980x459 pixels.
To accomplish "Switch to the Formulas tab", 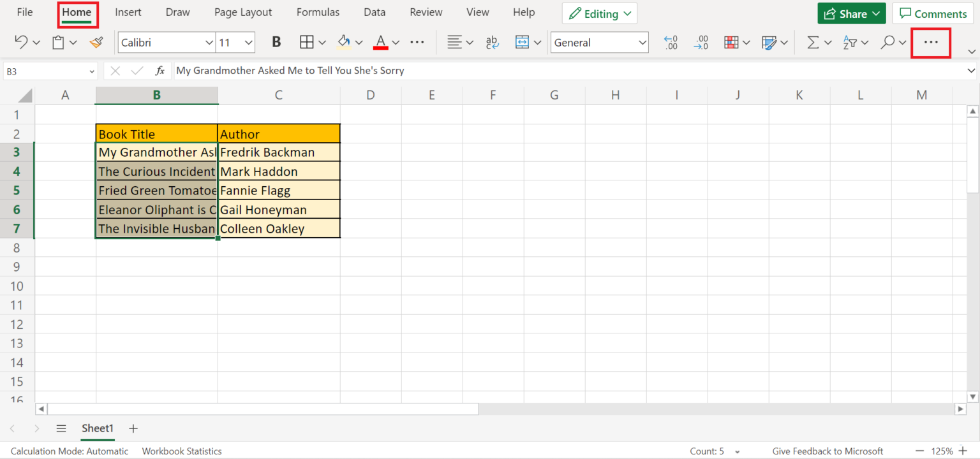I will [318, 12].
